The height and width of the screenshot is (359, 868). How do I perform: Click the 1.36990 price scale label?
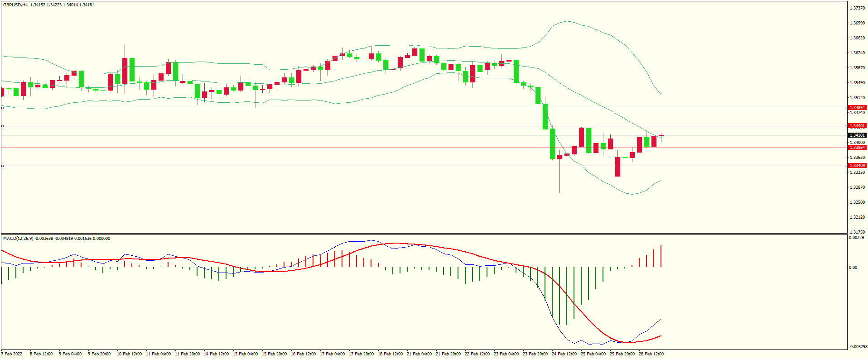coord(858,23)
